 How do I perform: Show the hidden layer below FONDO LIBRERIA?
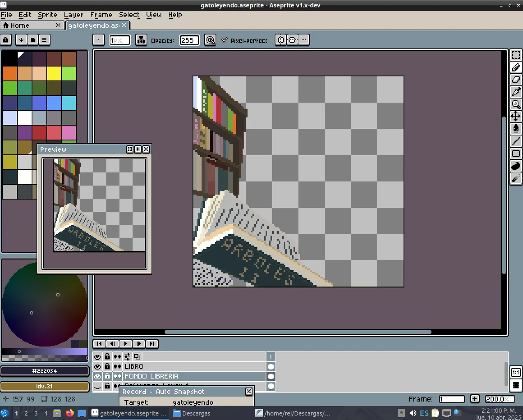coord(97,386)
